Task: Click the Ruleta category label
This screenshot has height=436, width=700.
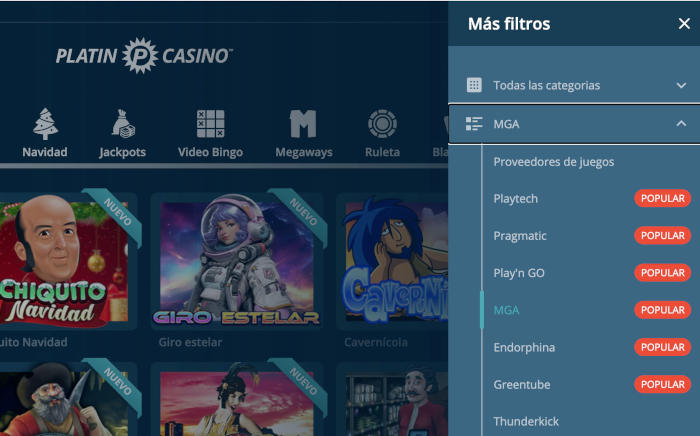Action: (x=383, y=152)
